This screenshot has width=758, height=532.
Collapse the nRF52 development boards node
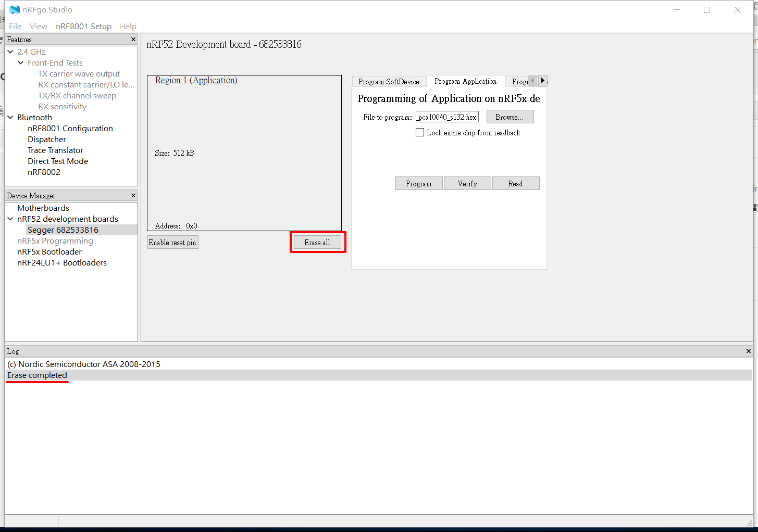click(10, 219)
